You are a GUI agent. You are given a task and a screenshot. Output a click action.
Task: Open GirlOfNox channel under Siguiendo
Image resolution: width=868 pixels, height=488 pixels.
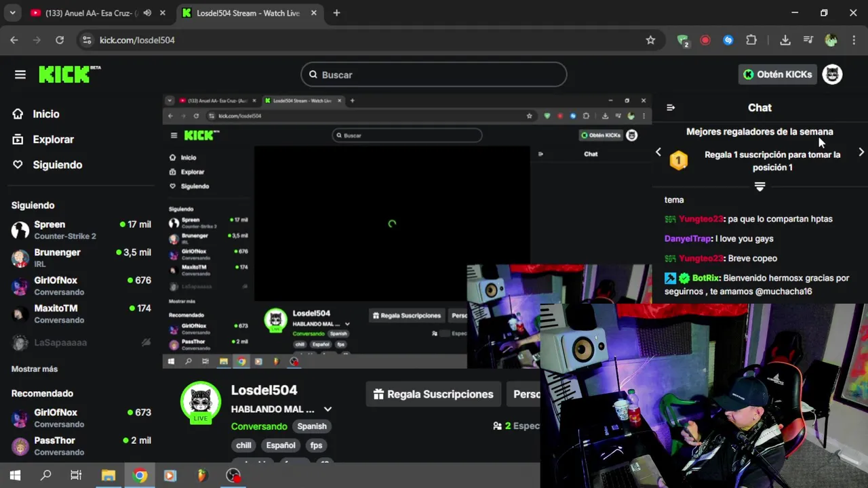81,285
